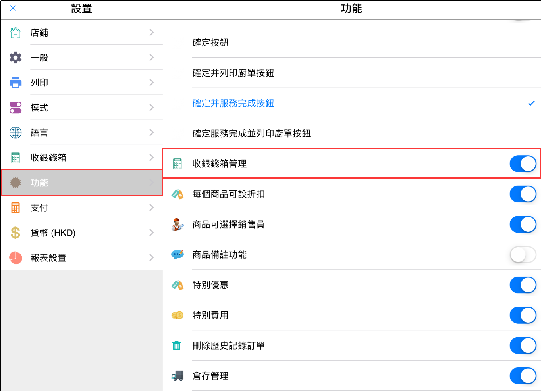Click the 倉存管理 truck icon
Image resolution: width=542 pixels, height=392 pixels.
tap(177, 376)
